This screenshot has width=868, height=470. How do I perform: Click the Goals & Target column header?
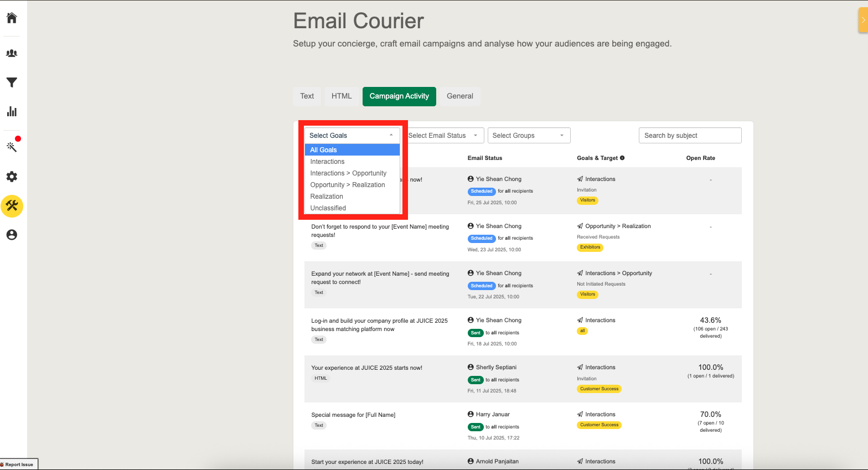click(x=597, y=158)
